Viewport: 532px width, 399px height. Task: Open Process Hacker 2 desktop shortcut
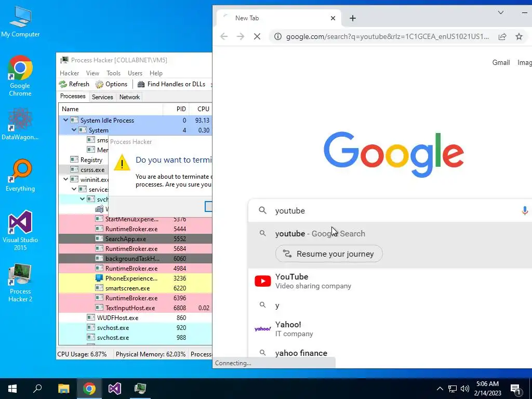click(x=20, y=283)
